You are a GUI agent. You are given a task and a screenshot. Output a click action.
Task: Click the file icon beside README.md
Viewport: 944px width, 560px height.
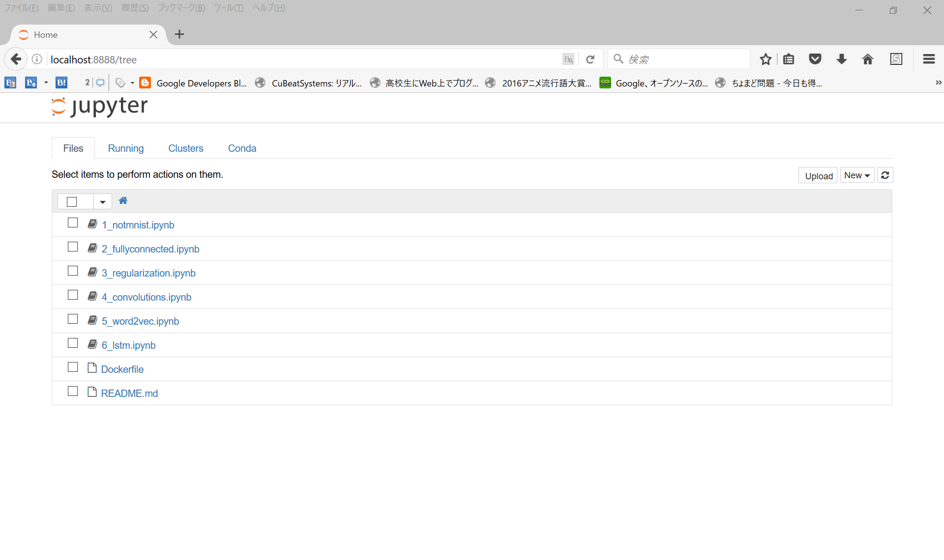(x=92, y=392)
